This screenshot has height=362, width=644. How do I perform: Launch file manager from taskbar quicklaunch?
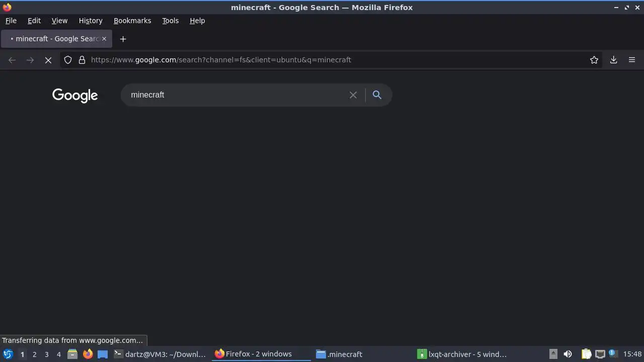coord(72,354)
